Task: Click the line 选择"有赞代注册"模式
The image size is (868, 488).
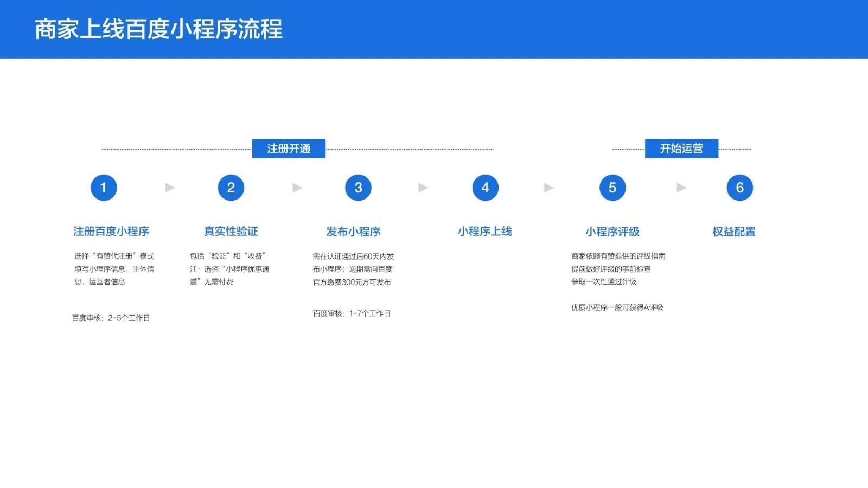Action: 114,256
